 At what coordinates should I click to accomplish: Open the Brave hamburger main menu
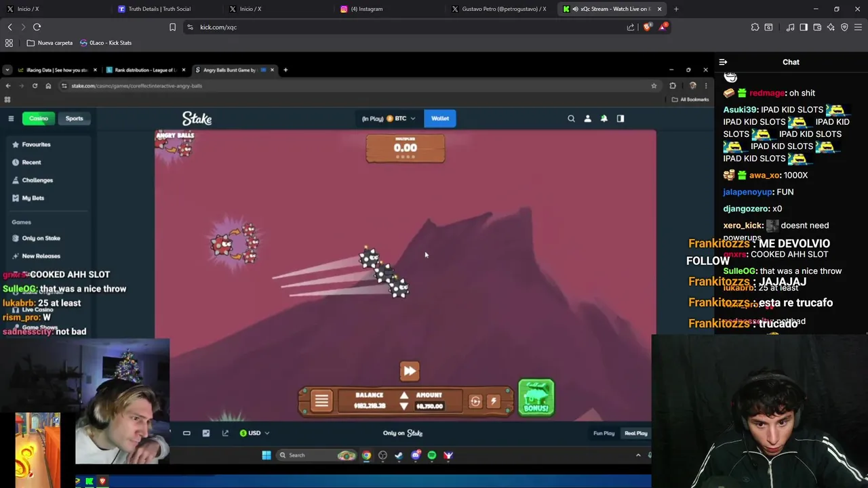coord(859,27)
